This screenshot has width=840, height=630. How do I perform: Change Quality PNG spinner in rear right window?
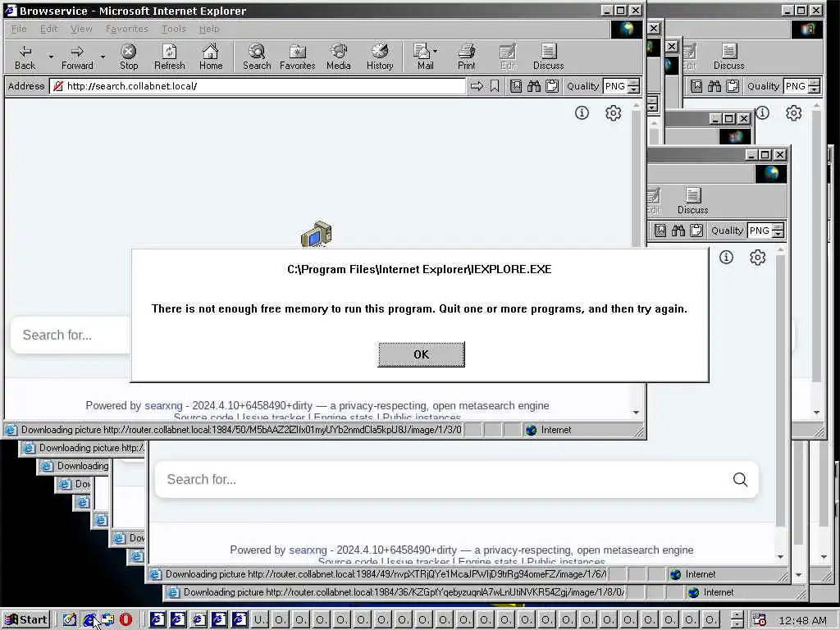click(815, 85)
